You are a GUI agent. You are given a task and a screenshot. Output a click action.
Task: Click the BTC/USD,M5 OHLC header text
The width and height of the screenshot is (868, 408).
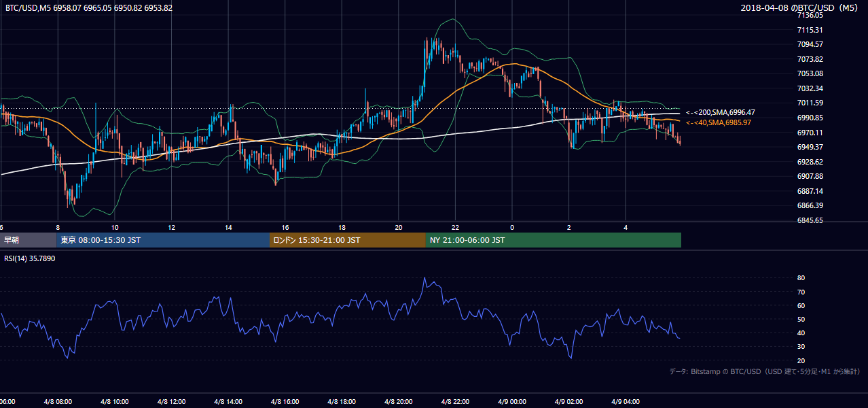89,8
